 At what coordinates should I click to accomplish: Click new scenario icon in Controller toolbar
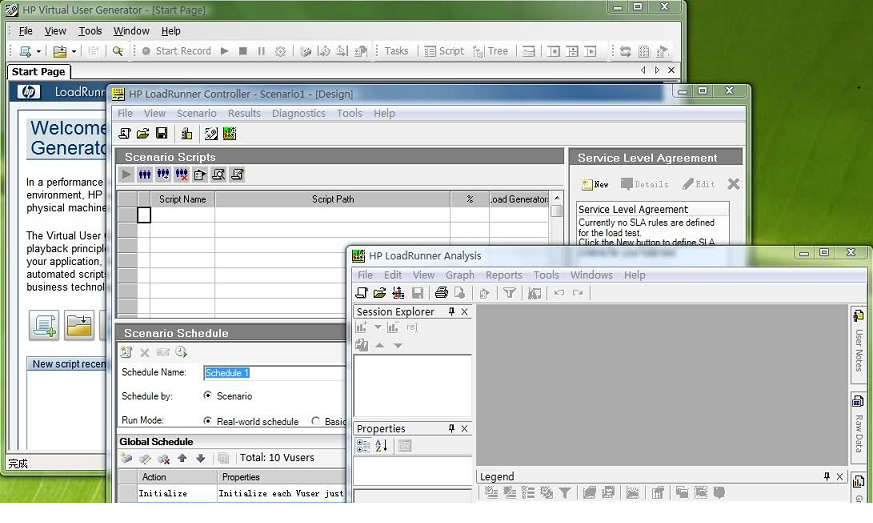coord(125,134)
